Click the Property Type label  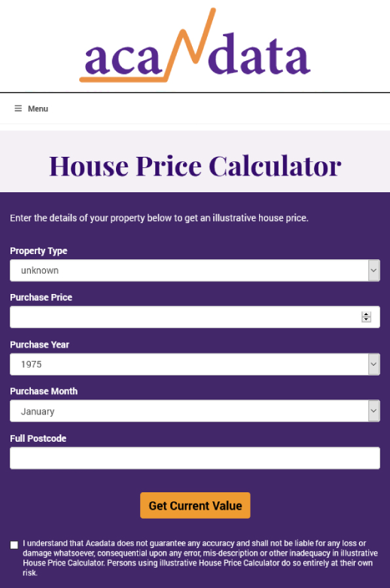pyautogui.click(x=38, y=251)
